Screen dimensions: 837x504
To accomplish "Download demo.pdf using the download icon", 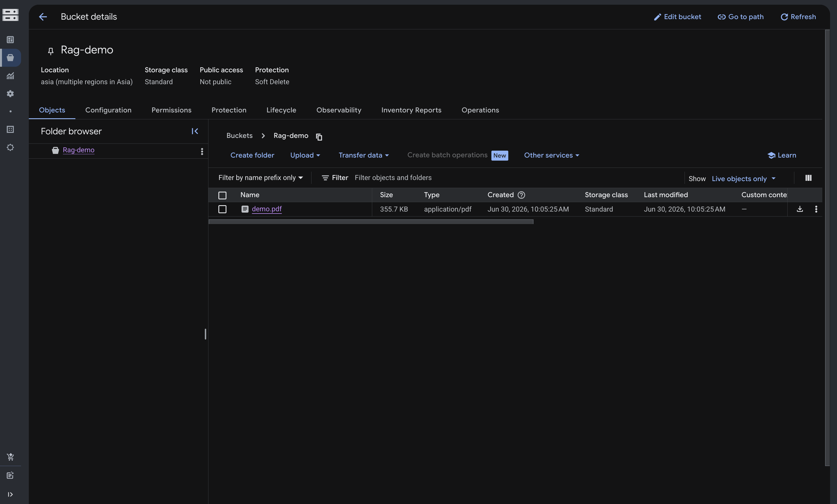I will point(800,209).
